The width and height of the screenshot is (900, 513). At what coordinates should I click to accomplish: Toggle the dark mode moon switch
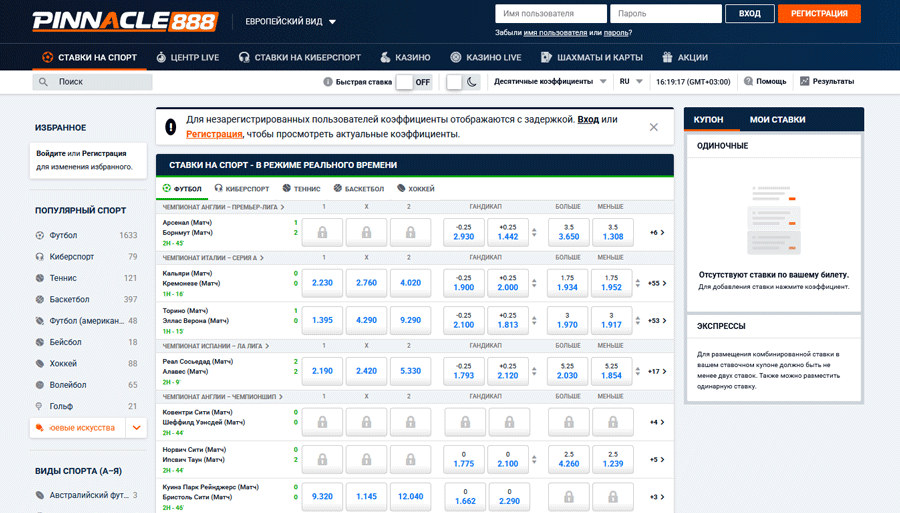463,82
